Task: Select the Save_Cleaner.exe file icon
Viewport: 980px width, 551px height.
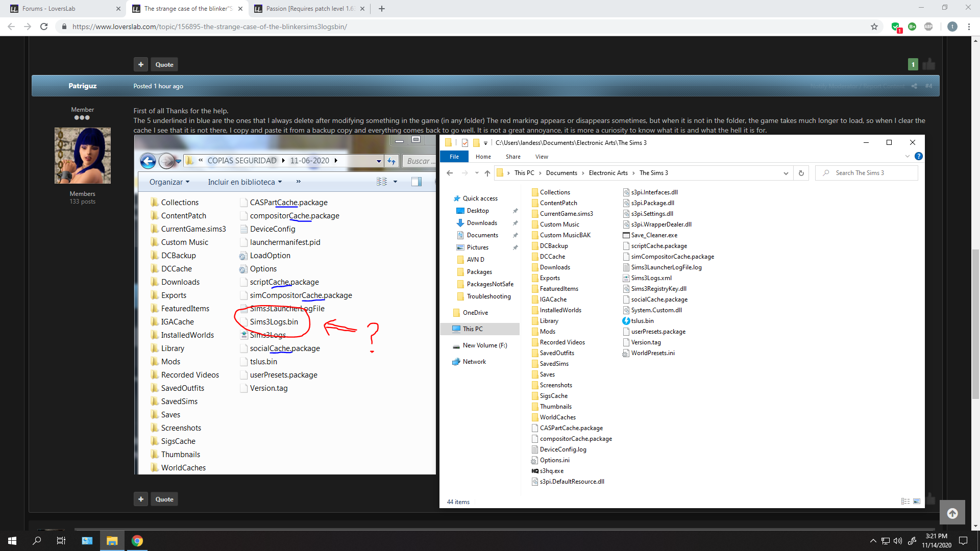Action: 626,235
